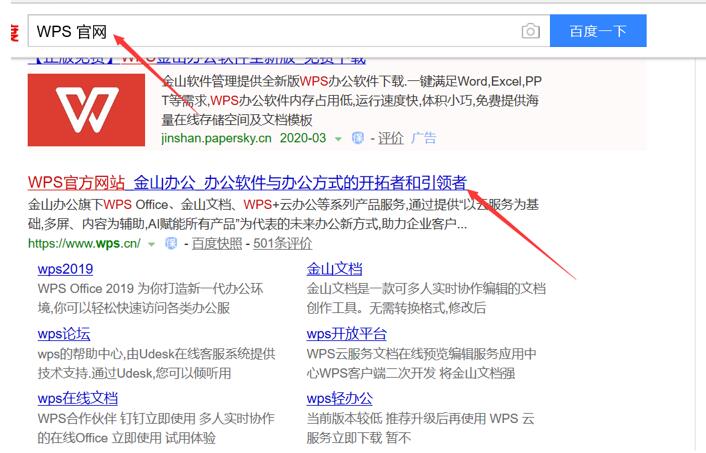The image size is (706, 453).
Task: Click the text wps的帮助中心,由Udesk在线客服系统提供
Action: tap(156, 354)
